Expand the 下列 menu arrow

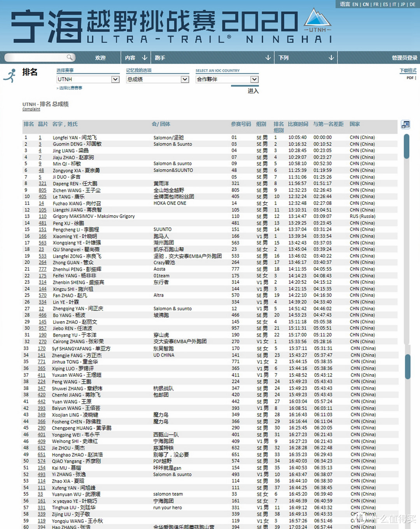(331, 58)
